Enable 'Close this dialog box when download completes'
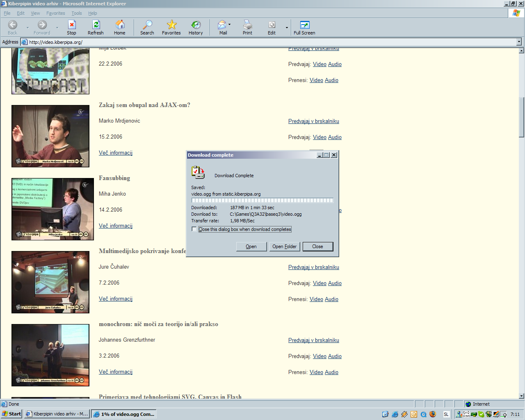 click(194, 229)
